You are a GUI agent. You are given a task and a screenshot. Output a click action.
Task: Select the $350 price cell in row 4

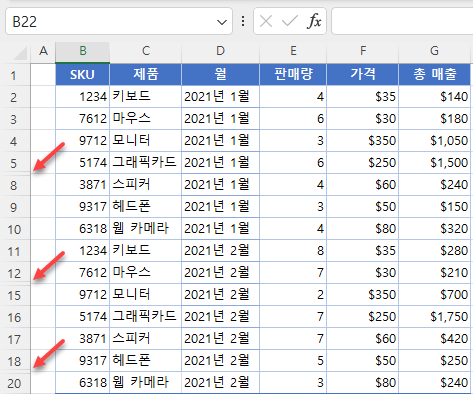[363, 141]
